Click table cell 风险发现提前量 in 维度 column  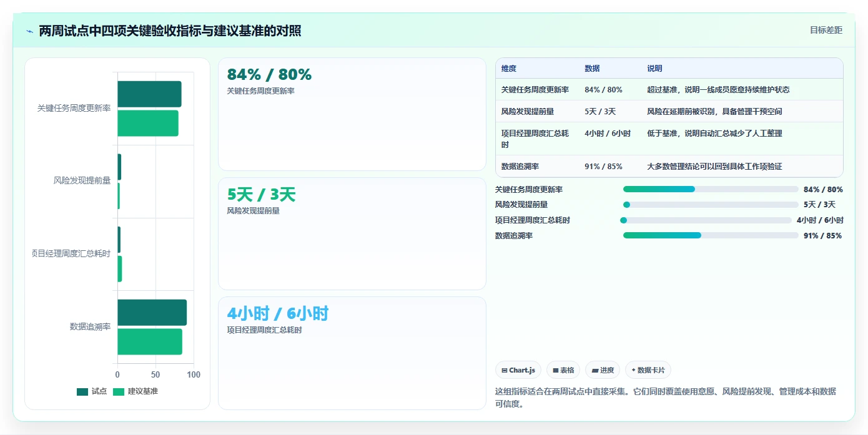click(528, 112)
